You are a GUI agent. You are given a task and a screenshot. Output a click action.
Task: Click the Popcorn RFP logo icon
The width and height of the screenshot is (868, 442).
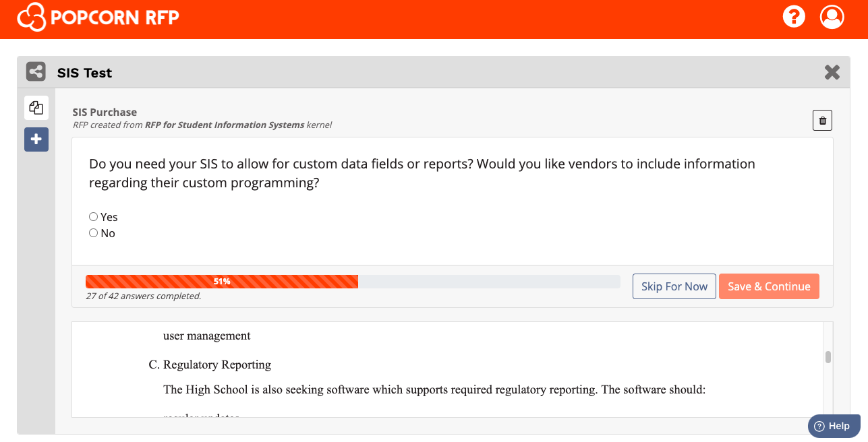click(31, 17)
